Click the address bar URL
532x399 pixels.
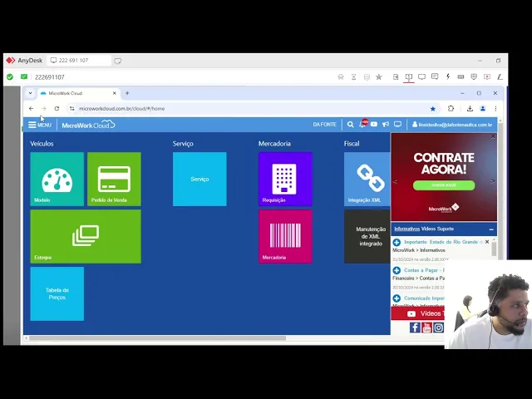coord(121,109)
